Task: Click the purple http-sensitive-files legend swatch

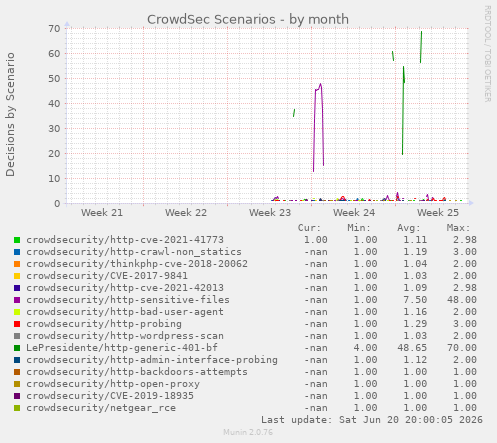Action: click(x=17, y=300)
